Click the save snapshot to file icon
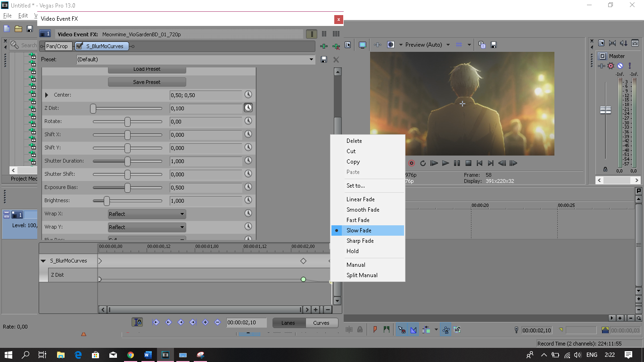The height and width of the screenshot is (362, 644). click(494, 44)
